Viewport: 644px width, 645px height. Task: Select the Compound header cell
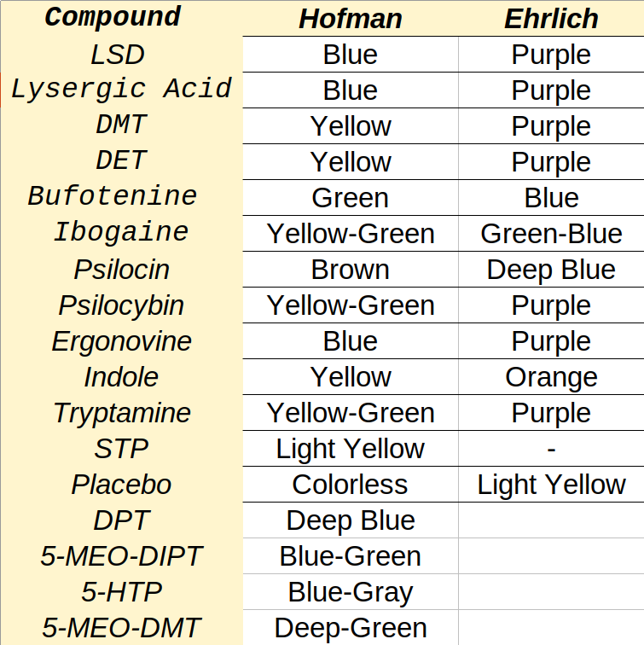(x=122, y=18)
